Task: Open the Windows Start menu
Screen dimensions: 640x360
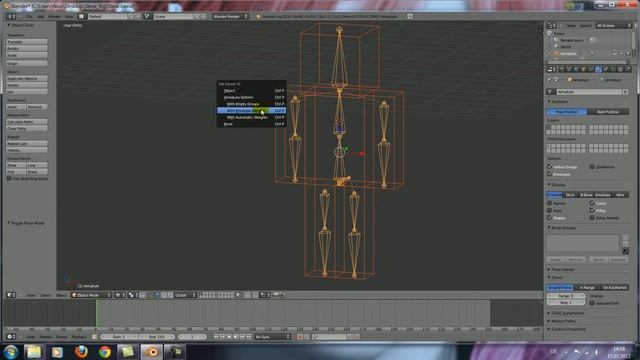Action: point(11,351)
